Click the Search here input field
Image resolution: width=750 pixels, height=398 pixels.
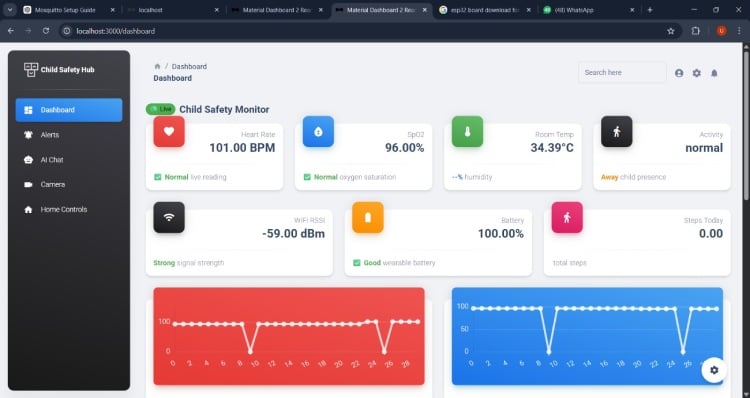pos(622,73)
